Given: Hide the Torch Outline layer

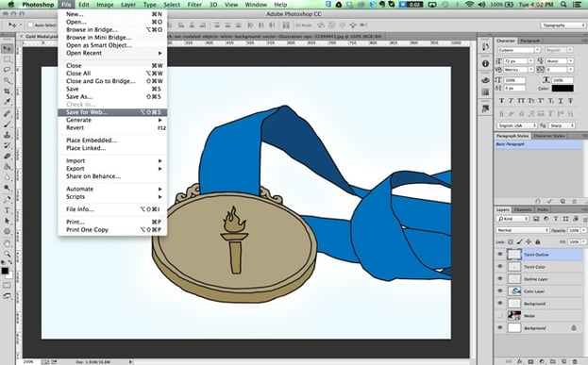Looking at the screenshot, I should coord(500,255).
